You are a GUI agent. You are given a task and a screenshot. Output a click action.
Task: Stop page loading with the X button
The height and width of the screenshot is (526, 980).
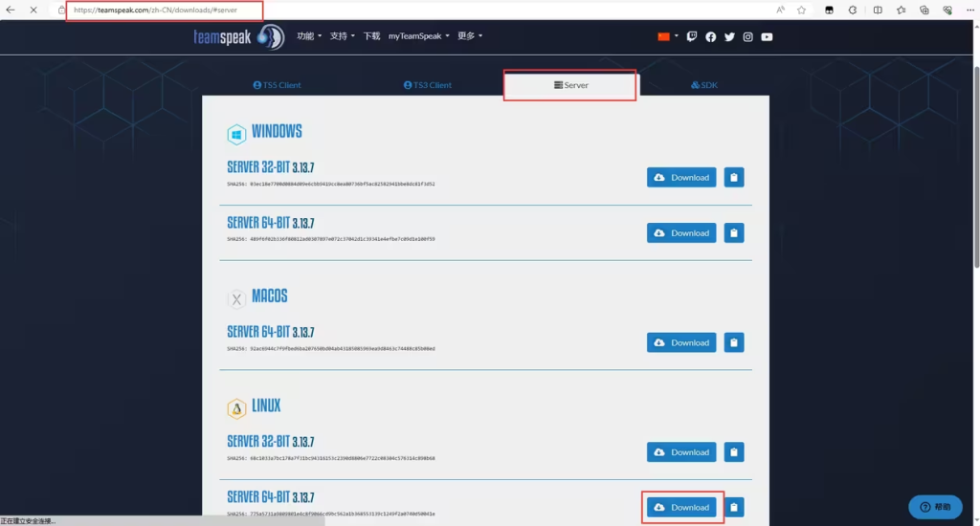[x=33, y=10]
